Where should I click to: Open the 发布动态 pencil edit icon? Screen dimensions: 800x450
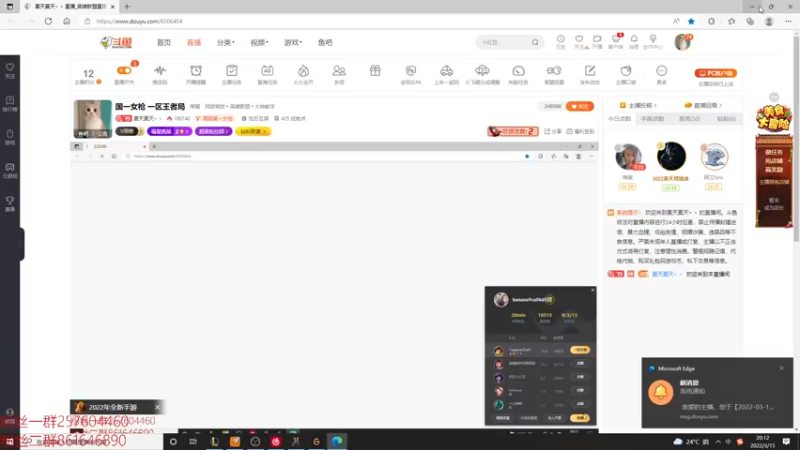590,70
